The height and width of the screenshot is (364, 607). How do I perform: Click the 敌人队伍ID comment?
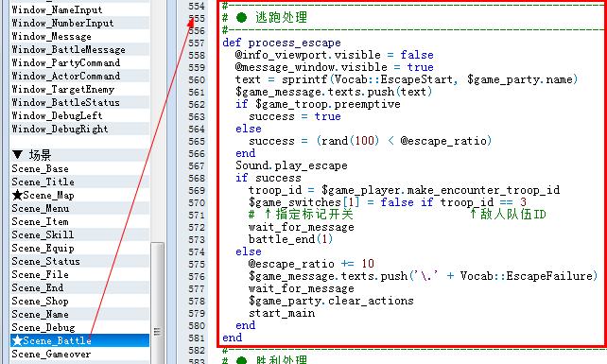tap(508, 215)
